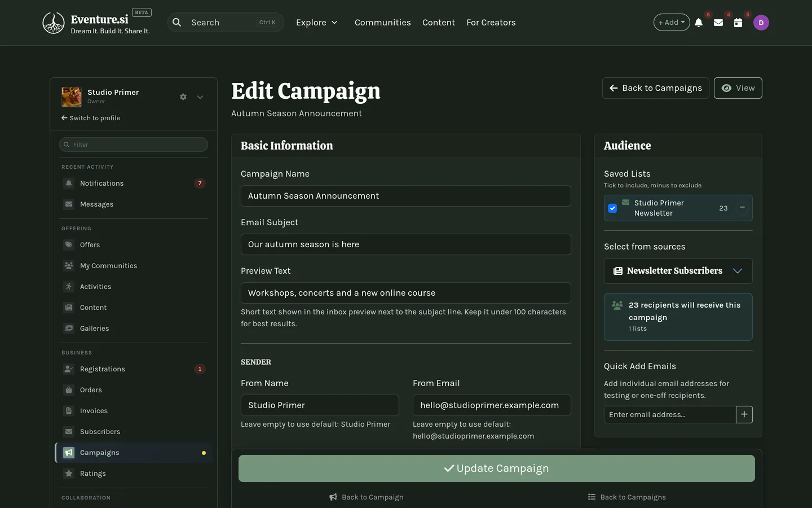Open Activities in the sidebar
The height and width of the screenshot is (508, 812).
(134, 287)
